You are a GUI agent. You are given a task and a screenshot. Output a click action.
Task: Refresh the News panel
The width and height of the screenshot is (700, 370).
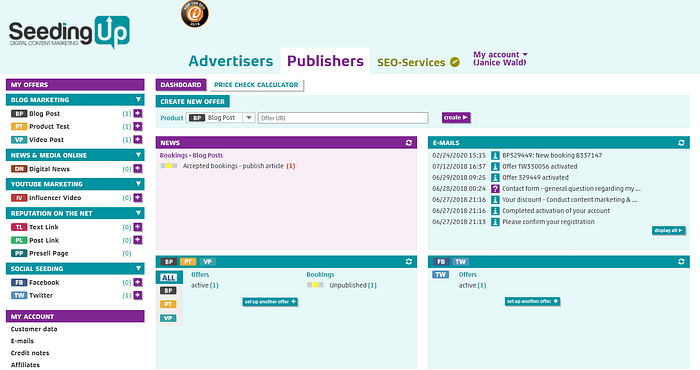pyautogui.click(x=409, y=143)
